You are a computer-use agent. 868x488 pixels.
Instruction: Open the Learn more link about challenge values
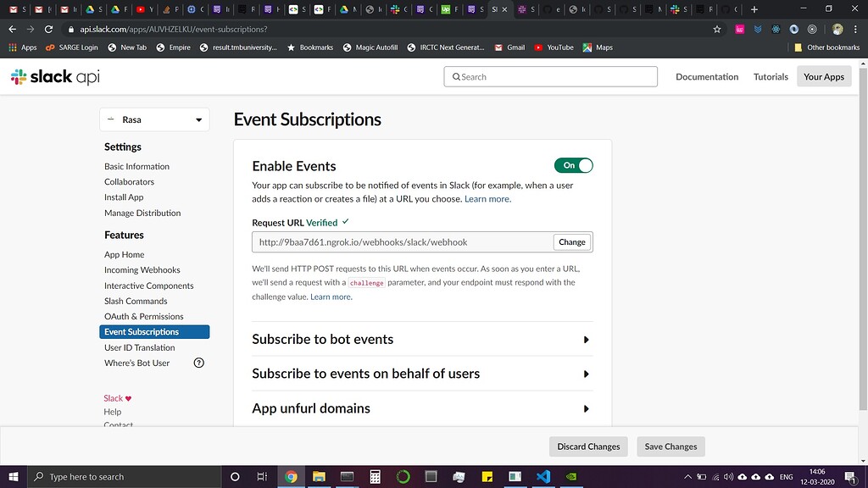(330, 296)
